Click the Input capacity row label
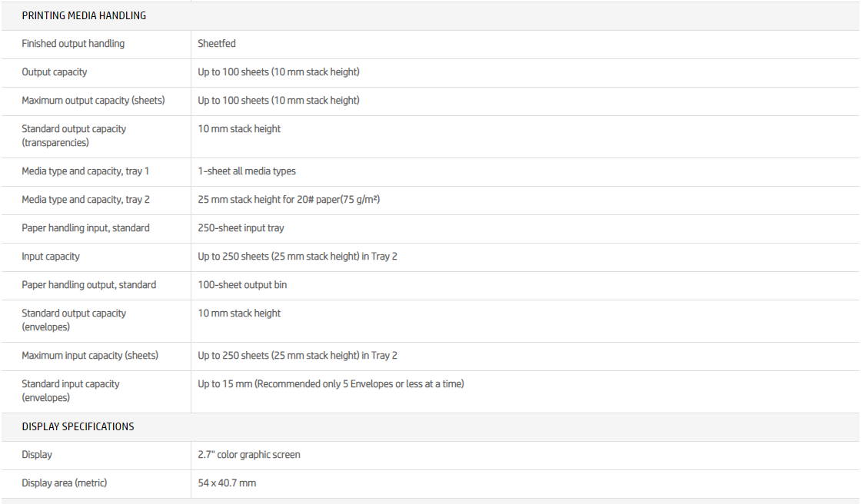Viewport: 861px width, 504px height. pyautogui.click(x=51, y=257)
